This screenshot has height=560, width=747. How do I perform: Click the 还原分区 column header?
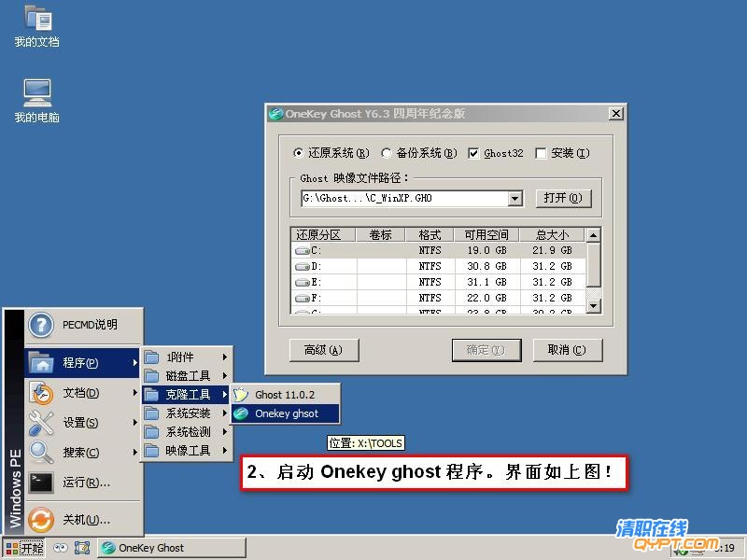323,235
